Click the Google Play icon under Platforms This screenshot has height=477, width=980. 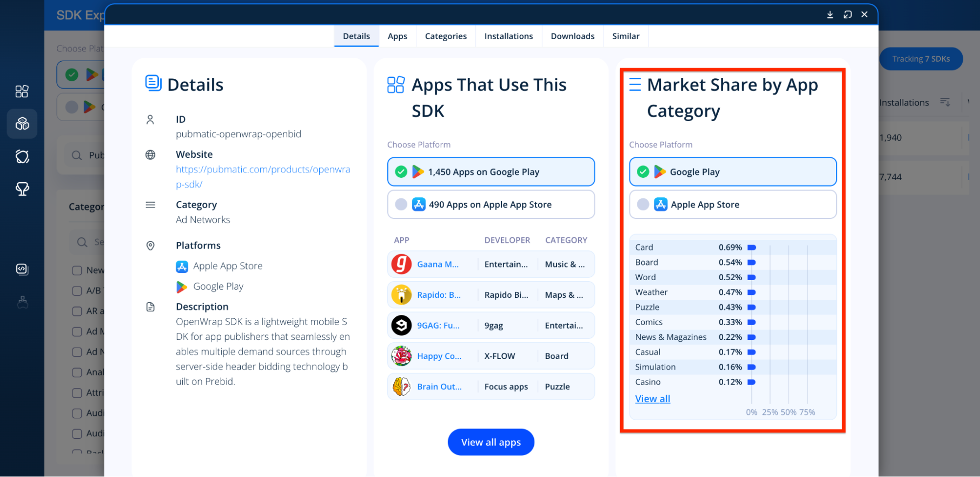click(182, 287)
